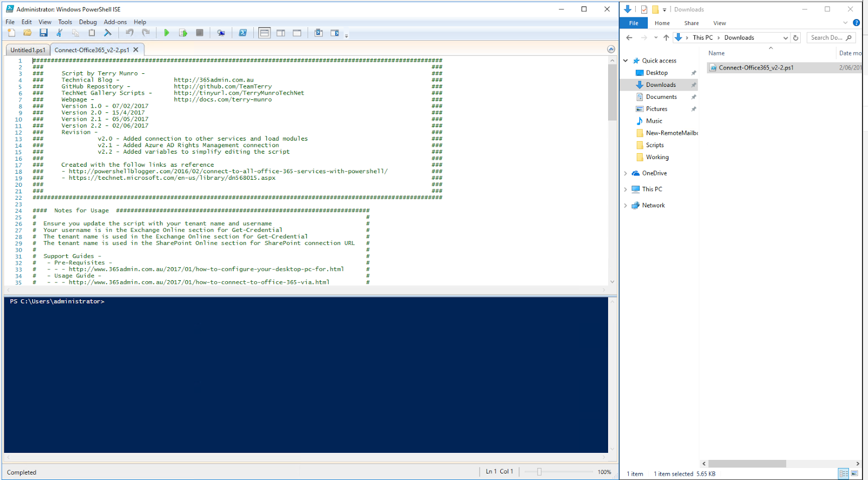Screen dimensions: 868x480
Task: Go up one folder level in Explorer
Action: (666, 37)
